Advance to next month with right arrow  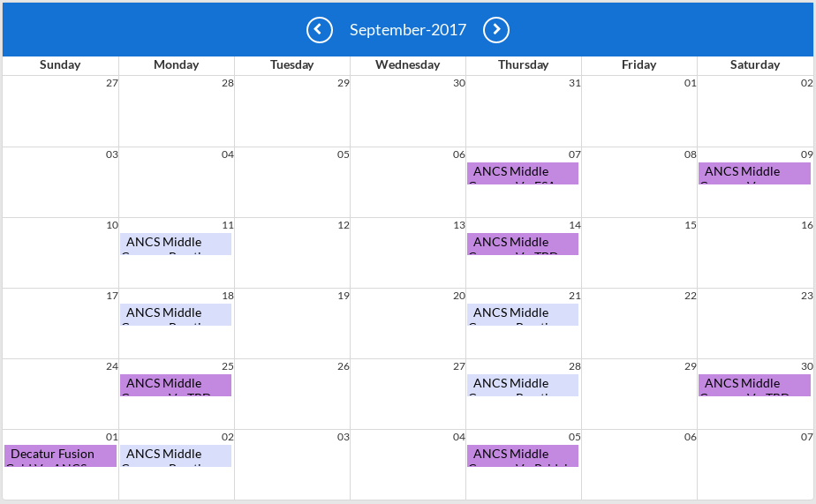496,30
